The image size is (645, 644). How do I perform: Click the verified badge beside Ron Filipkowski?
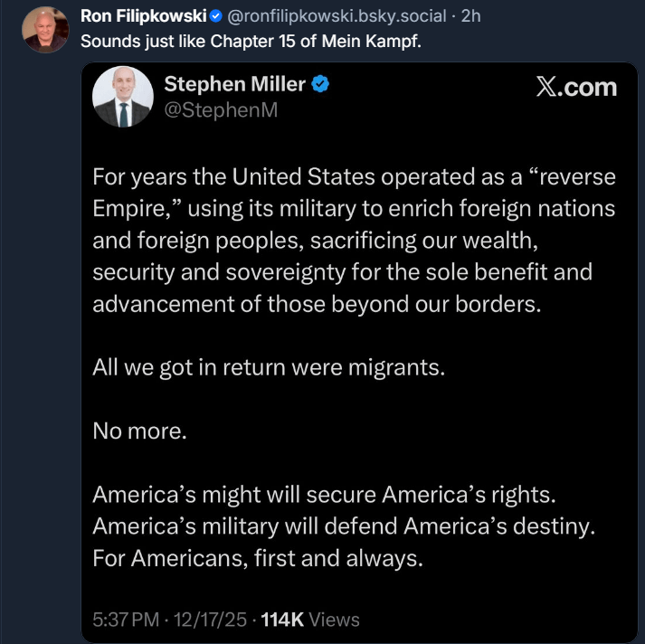[x=216, y=16]
